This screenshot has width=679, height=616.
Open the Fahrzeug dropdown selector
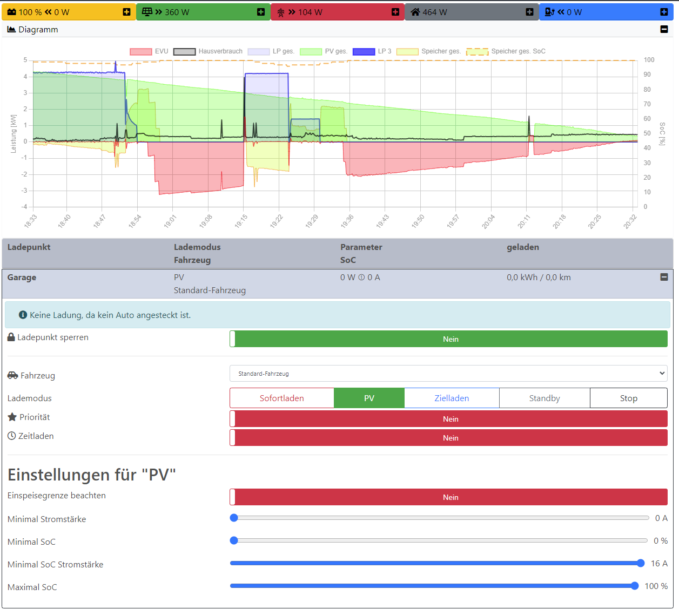point(448,374)
